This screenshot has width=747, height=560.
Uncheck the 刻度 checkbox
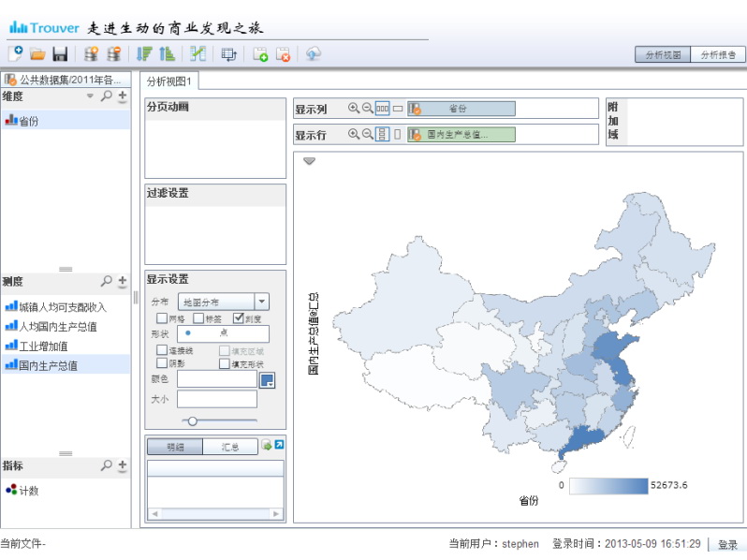coord(238,317)
